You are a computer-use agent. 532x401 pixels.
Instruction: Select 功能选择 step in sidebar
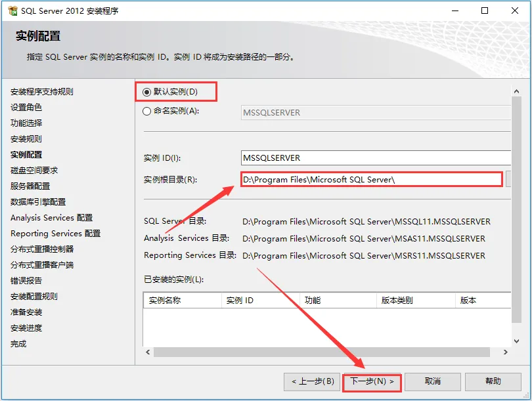(26, 123)
